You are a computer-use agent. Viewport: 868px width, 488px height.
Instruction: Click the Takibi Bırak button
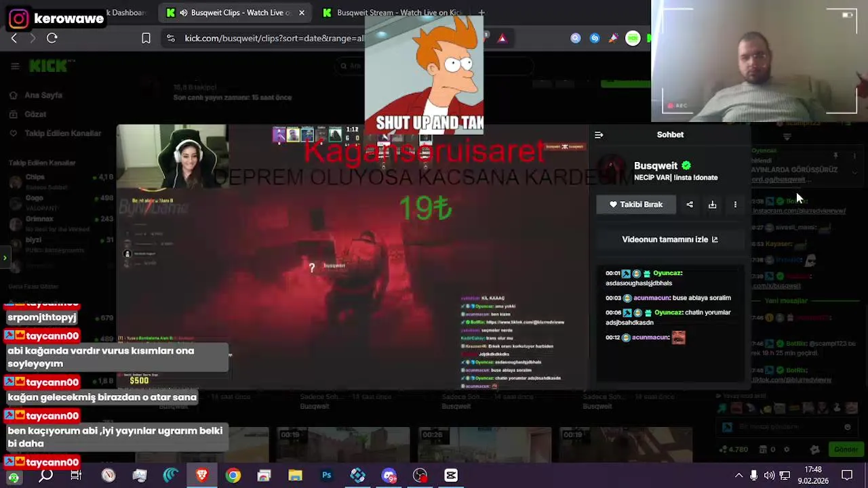pos(636,205)
